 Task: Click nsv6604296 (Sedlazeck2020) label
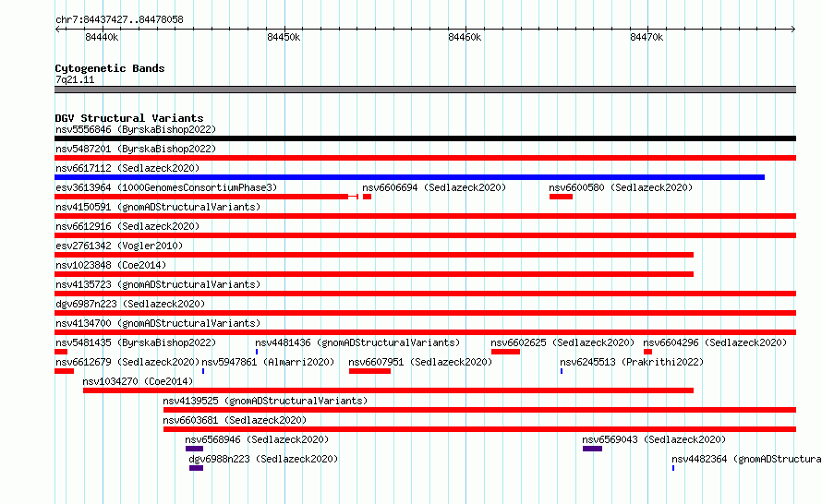point(715,342)
